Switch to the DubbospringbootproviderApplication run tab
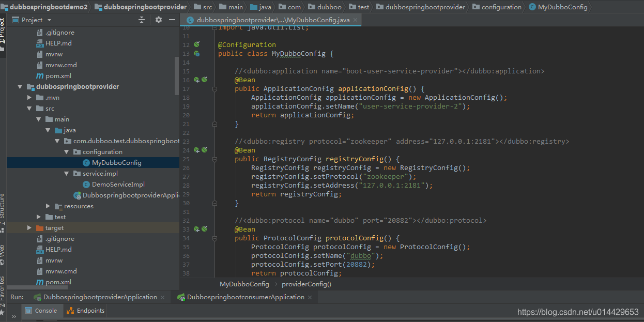 tap(100, 297)
